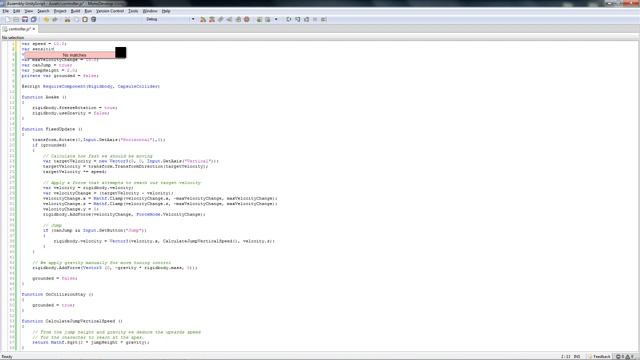Screen dimensions: 640x360
Task: Open the Help menu
Action: [166, 11]
